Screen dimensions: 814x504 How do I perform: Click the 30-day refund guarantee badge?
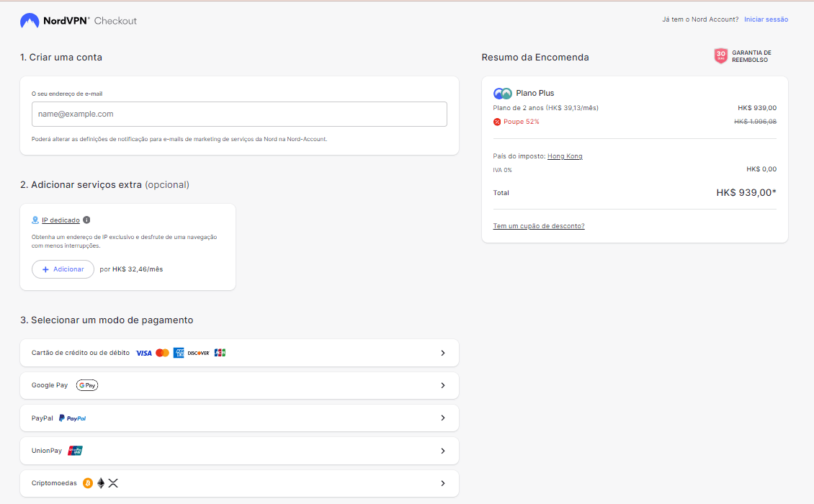720,56
